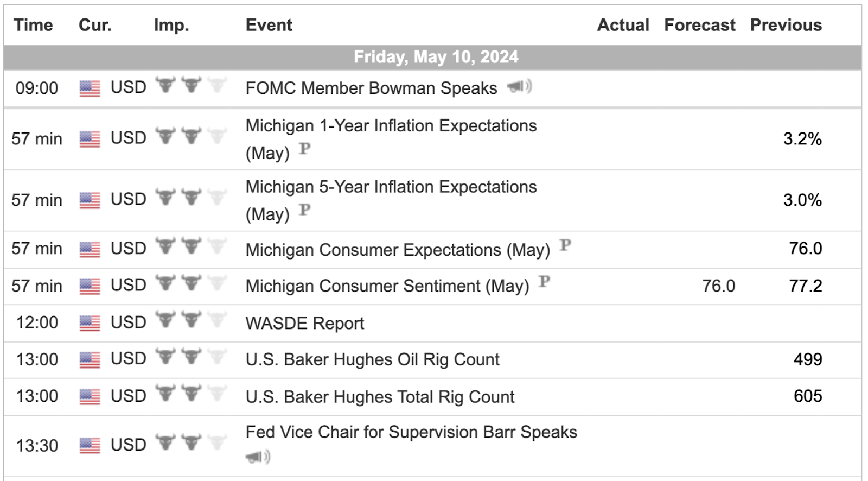Open Michigan Consumer Sentiment (May) event

point(387,286)
